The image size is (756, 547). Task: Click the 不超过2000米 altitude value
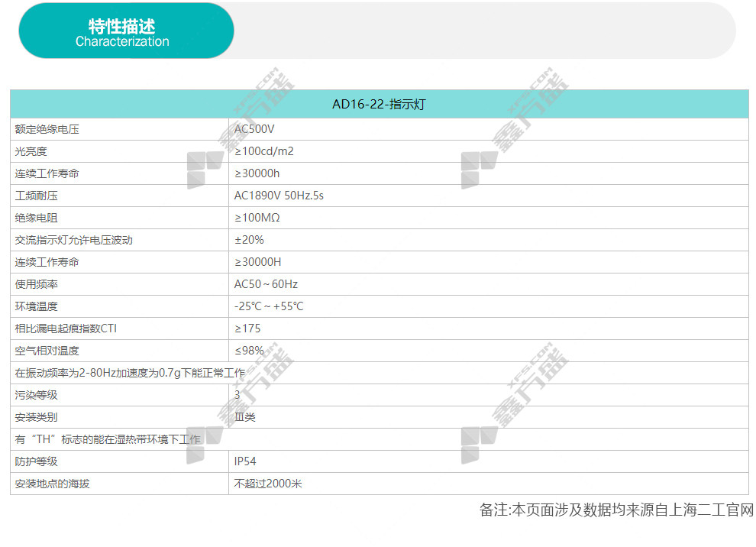pos(268,484)
